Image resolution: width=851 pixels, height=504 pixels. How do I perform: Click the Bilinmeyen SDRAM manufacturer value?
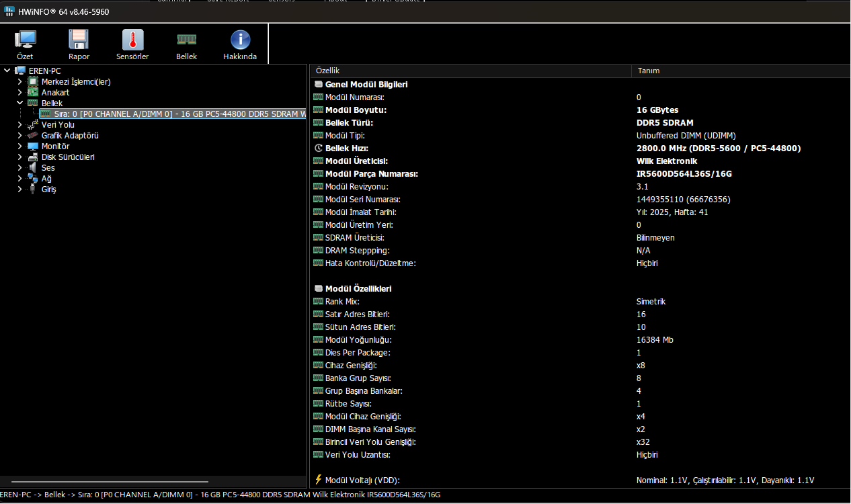click(655, 237)
